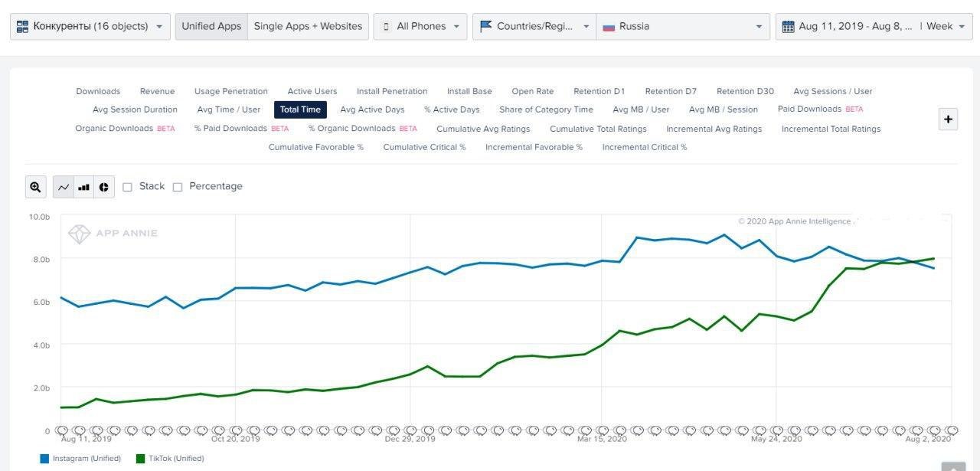Viewport: 980px width, 471px height.
Task: Click comment bubble under Aug 2, 2020
Action: click(951, 430)
